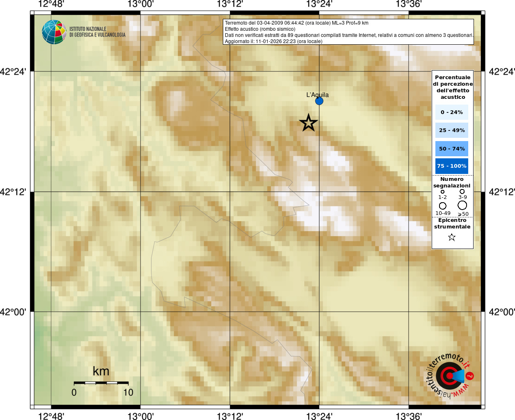Select the 50 - 74% color swatch
The height and width of the screenshot is (420, 515).
pos(452,148)
